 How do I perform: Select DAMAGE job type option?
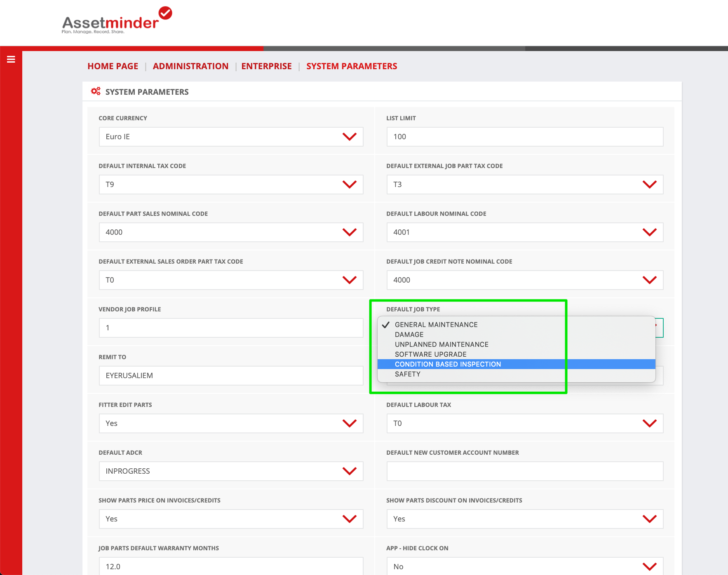coord(516,334)
